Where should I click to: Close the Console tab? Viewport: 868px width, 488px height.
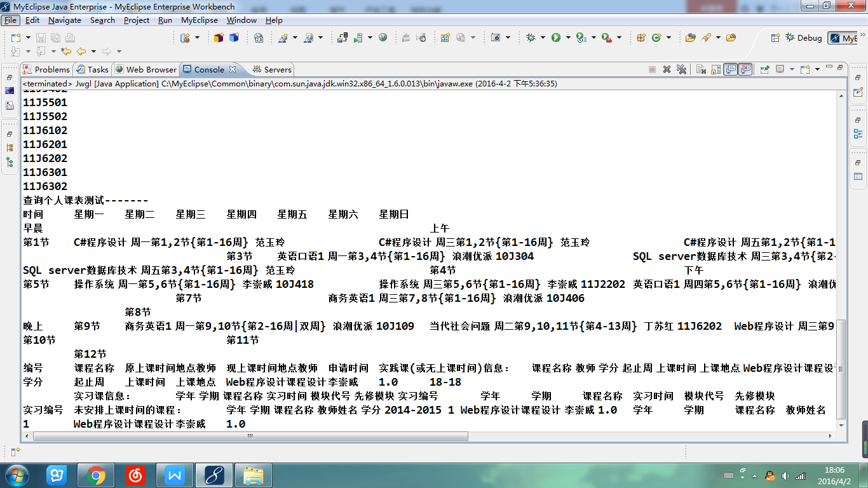tap(233, 69)
